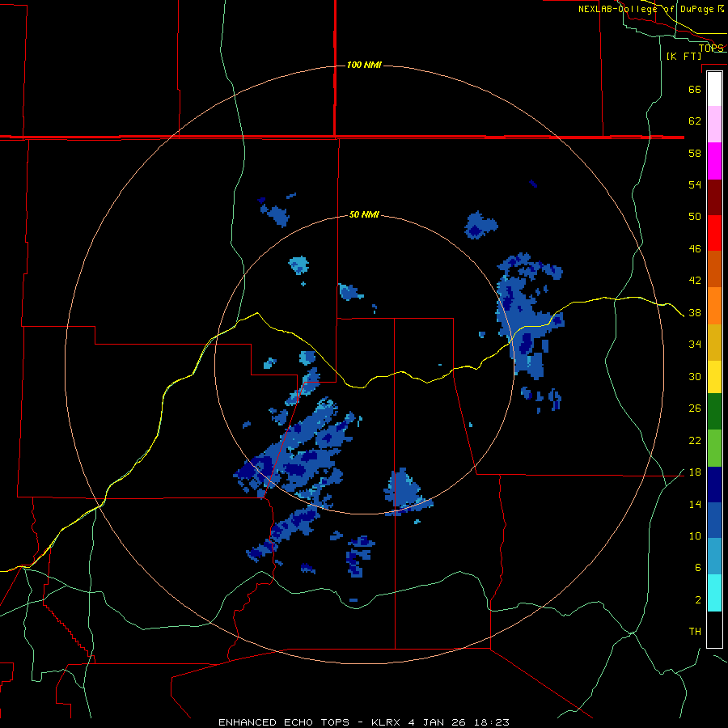Click the 100 NMI range ring label
Viewport: 728px width, 728px height.
click(x=364, y=65)
